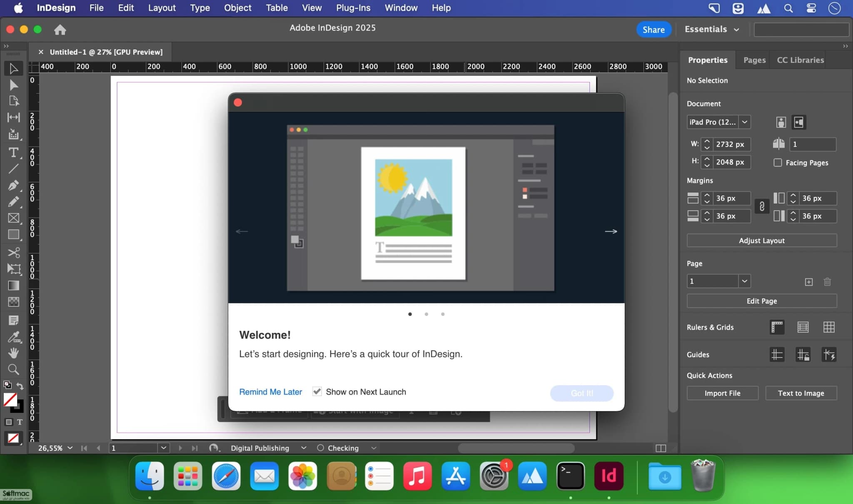Click the Import File button
853x504 pixels.
point(723,393)
